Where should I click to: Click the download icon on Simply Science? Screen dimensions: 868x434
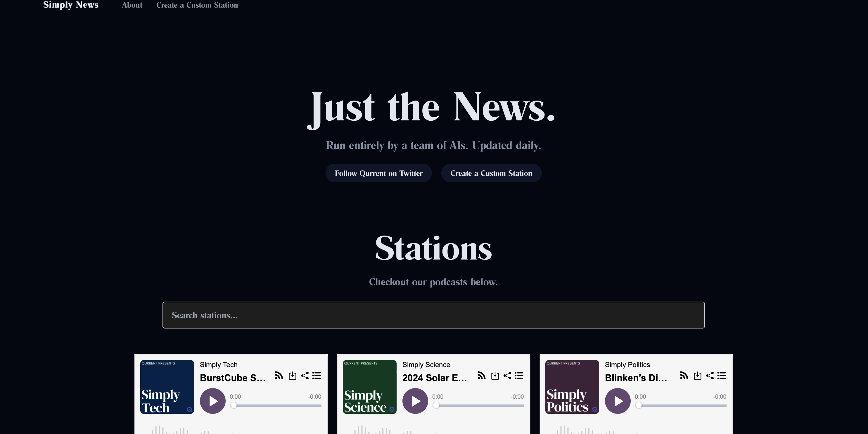[x=495, y=375]
